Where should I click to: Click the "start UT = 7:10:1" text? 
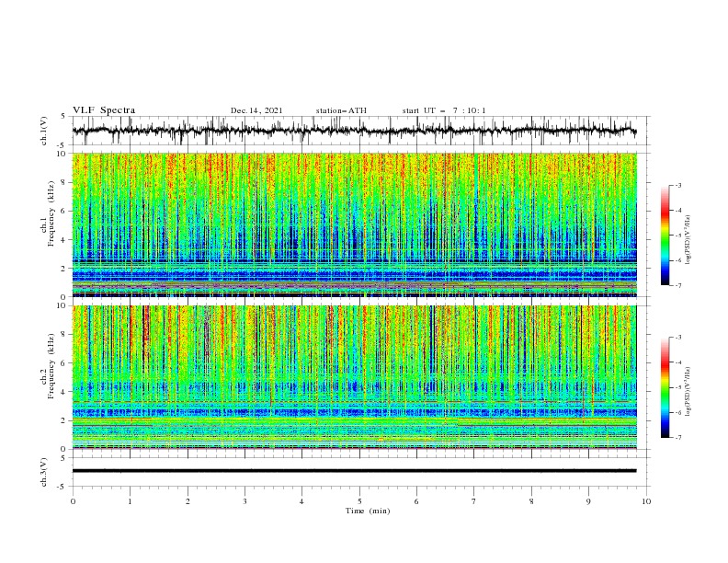tap(443, 110)
